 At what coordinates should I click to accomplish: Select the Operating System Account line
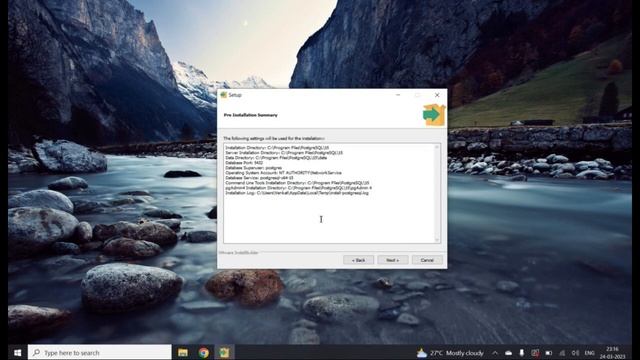pyautogui.click(x=283, y=173)
